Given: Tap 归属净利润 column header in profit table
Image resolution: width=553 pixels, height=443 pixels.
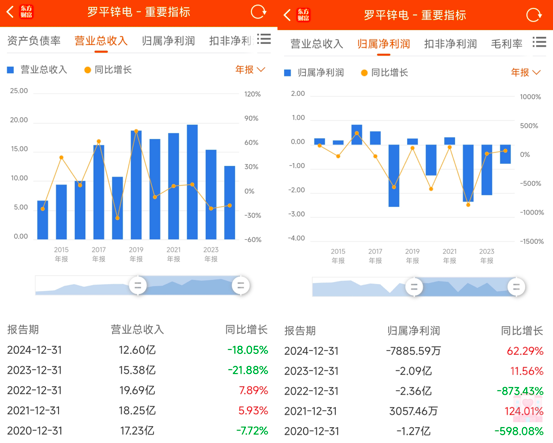Looking at the screenshot, I should point(413,330).
